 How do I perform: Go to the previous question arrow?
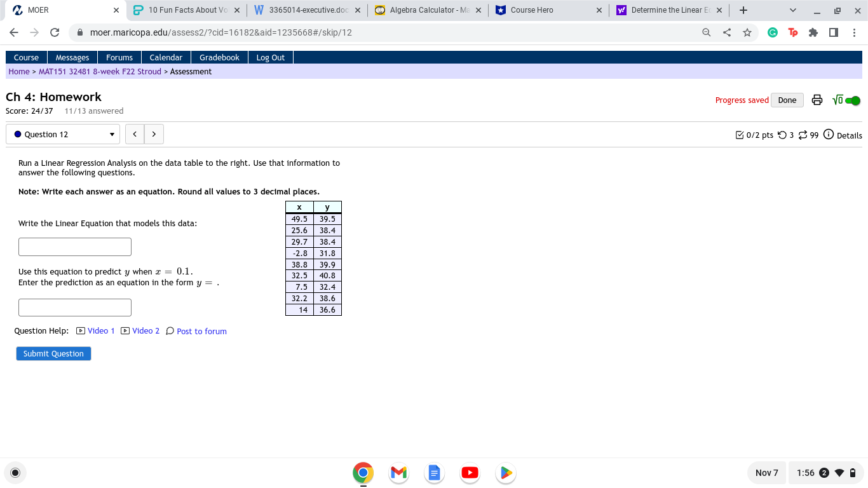(135, 134)
